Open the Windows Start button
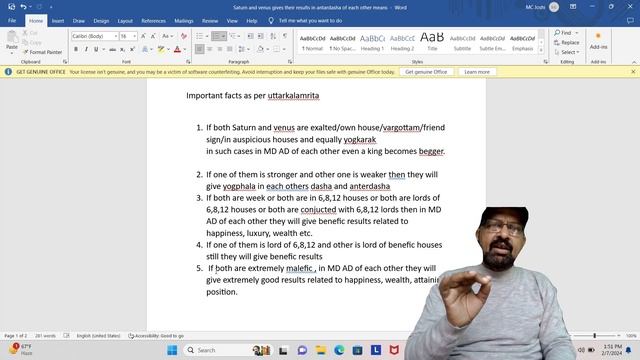Viewport: 640px width, 360px height. click(x=172, y=350)
